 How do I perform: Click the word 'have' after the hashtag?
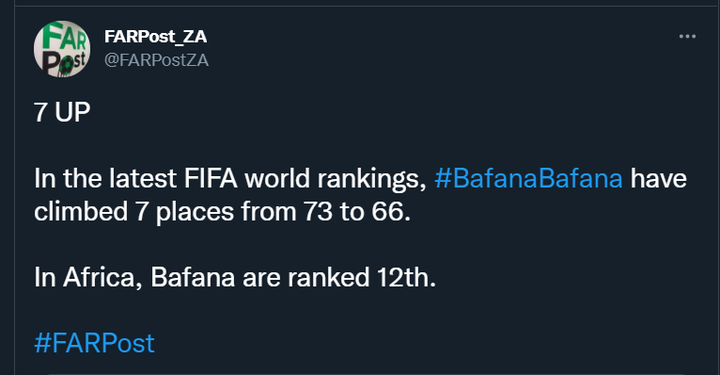[x=658, y=179]
